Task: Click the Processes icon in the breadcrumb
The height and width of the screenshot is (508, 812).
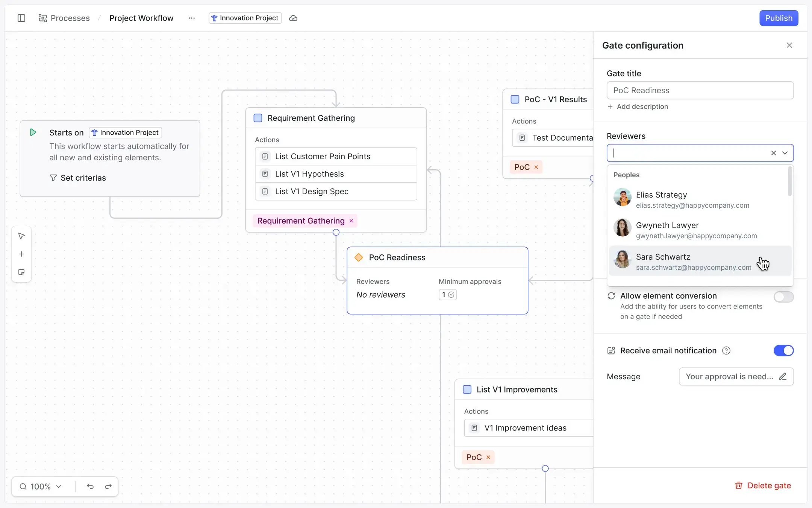Action: coord(42,18)
